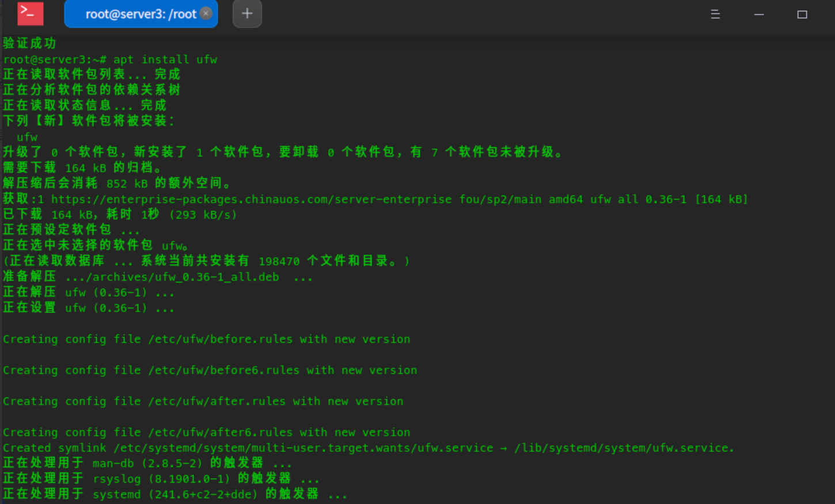
Task: Click the enterprise-packages.chinauos.com URL
Action: pos(252,199)
